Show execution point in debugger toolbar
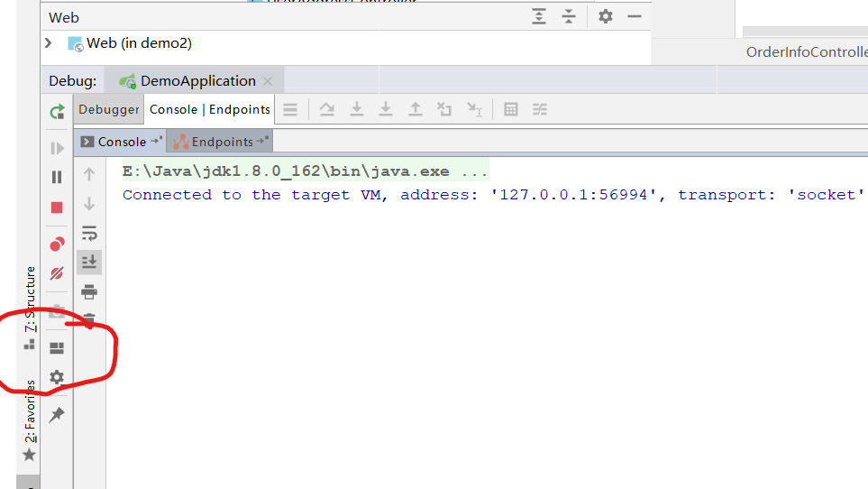This screenshot has height=489, width=868. [x=290, y=110]
